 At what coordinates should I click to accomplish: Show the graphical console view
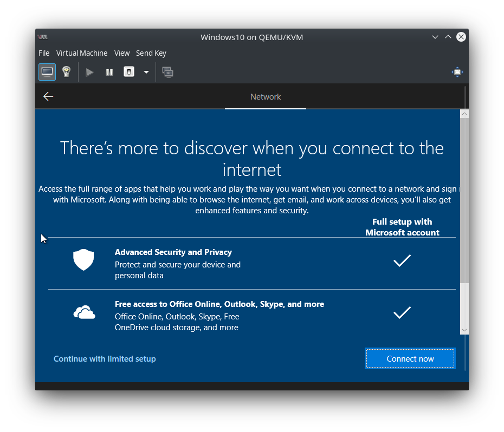pos(47,72)
